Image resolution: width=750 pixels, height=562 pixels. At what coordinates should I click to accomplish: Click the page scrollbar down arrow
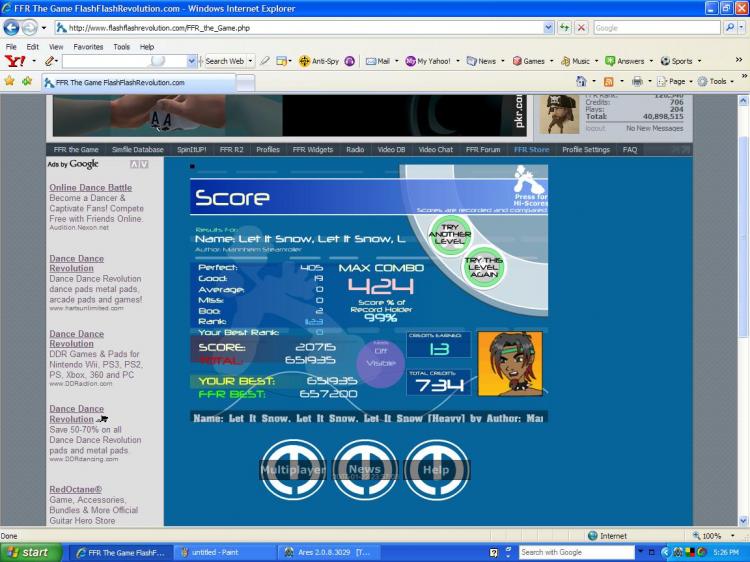coord(743,520)
